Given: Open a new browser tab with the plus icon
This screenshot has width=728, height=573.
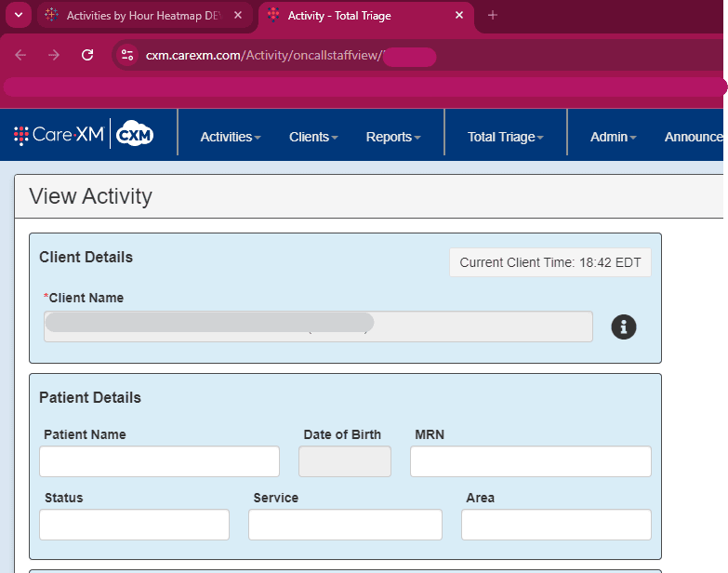Looking at the screenshot, I should pos(493,15).
